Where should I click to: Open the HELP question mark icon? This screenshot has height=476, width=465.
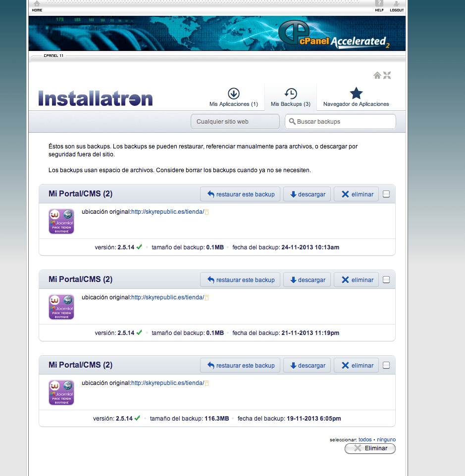tap(379, 3)
